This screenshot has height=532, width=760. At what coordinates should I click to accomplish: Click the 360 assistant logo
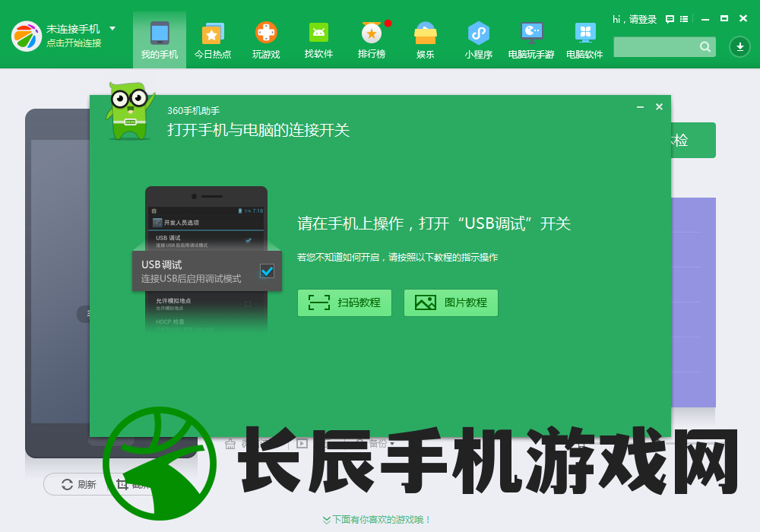26,36
